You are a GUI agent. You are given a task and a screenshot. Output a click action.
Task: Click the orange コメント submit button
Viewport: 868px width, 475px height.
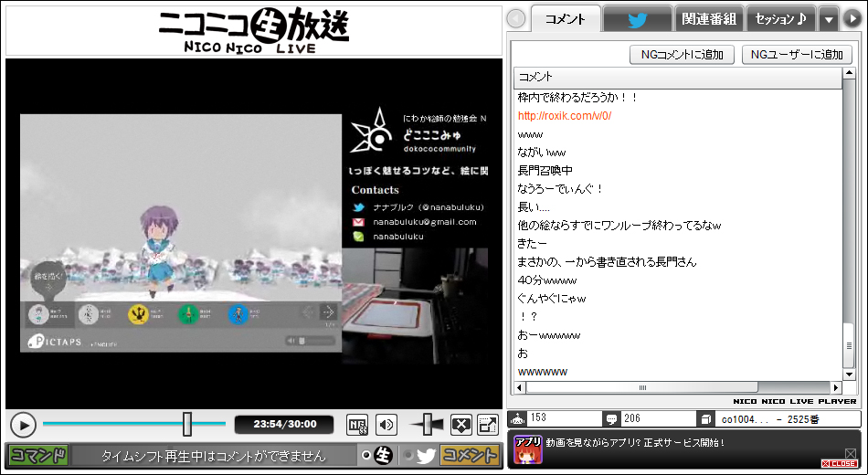click(470, 456)
